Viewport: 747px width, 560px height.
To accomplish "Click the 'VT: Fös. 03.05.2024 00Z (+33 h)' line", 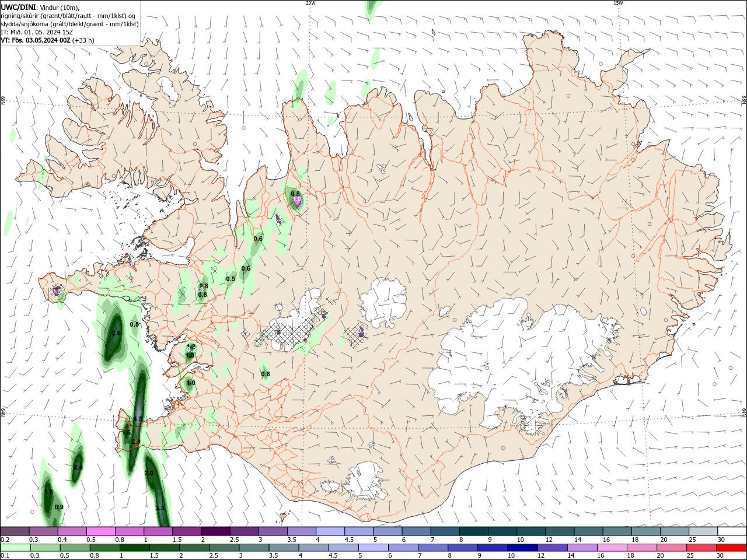I will (47, 40).
